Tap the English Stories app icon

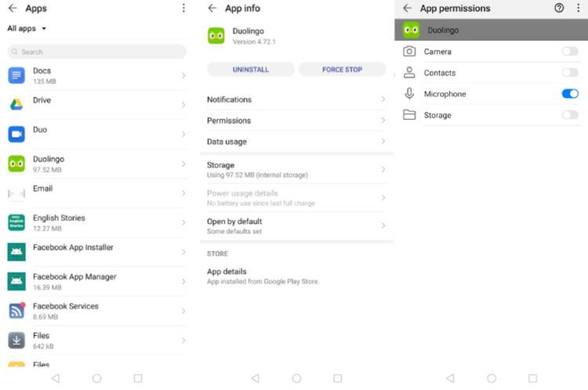[16, 222]
